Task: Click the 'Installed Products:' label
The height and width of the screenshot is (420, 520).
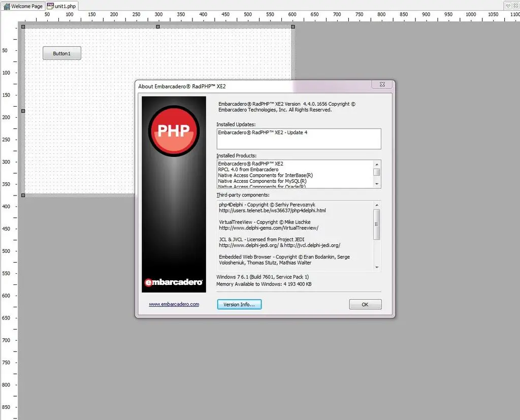Action: [x=237, y=155]
